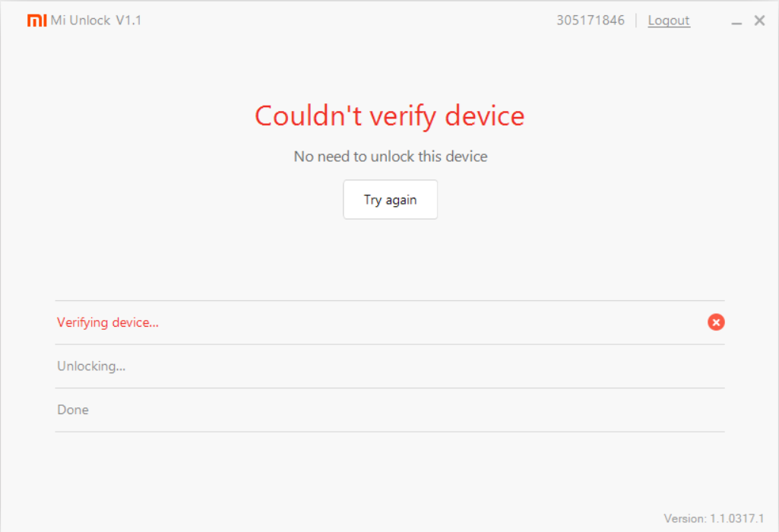Click "No need to unlock this device" message
779x532 pixels.
[x=390, y=157]
